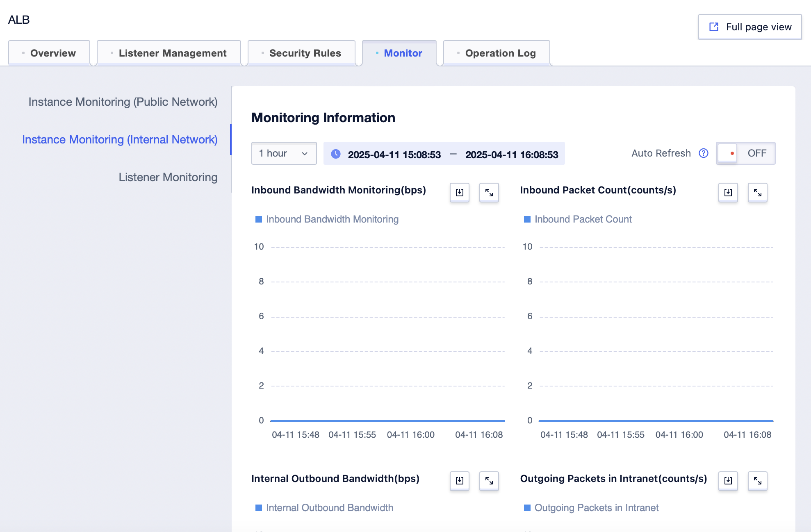Click the Monitoring Information heading
This screenshot has width=811, height=532.
(x=323, y=118)
